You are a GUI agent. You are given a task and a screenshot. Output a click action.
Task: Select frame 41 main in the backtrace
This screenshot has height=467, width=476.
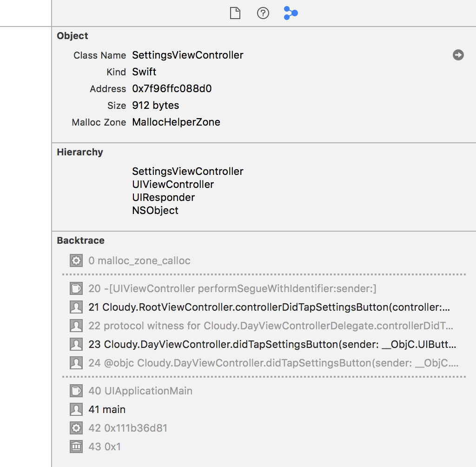click(106, 409)
